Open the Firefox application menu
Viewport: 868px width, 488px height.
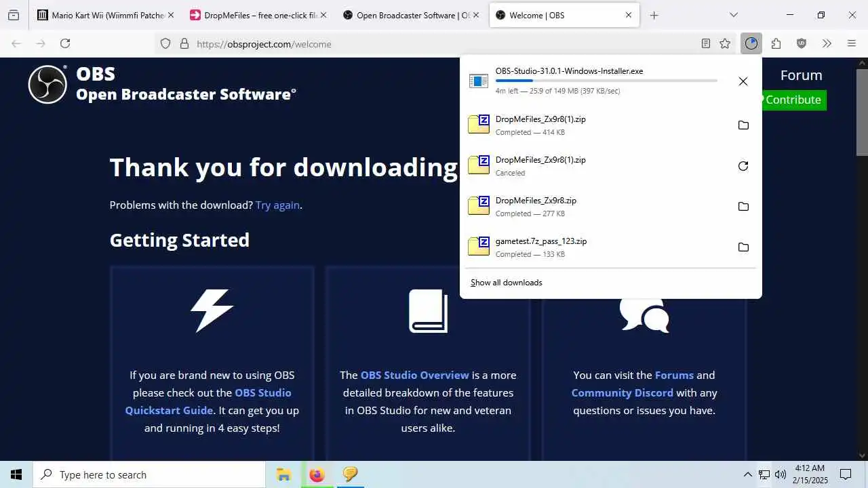click(852, 43)
